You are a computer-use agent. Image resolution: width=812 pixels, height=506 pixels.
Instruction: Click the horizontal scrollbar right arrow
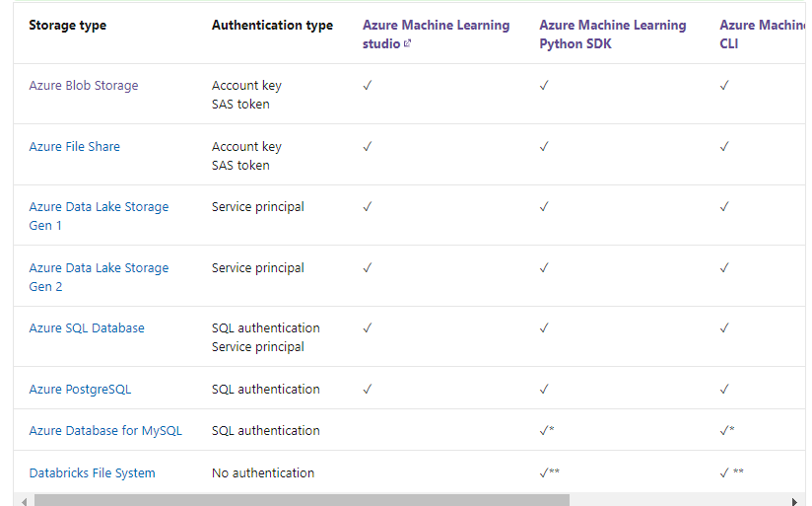[794, 500]
